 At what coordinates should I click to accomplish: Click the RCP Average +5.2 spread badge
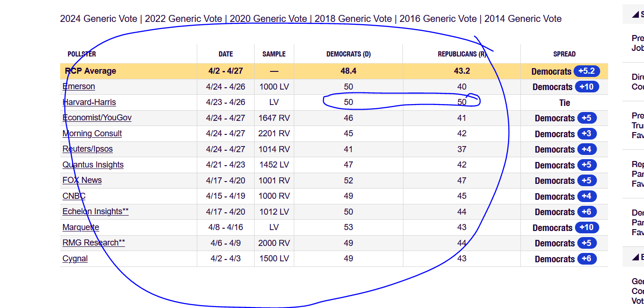(586, 71)
